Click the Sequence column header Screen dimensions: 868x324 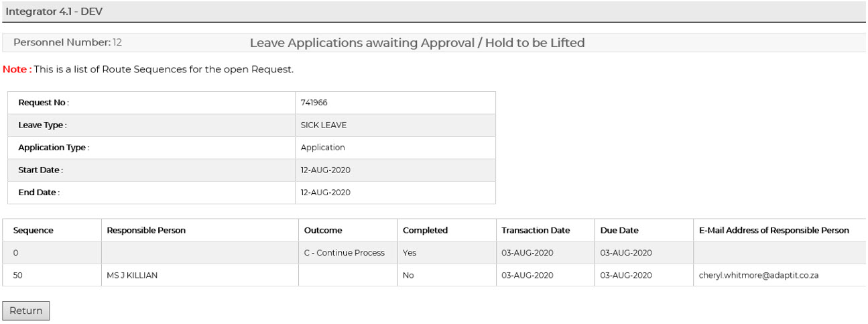tap(33, 230)
